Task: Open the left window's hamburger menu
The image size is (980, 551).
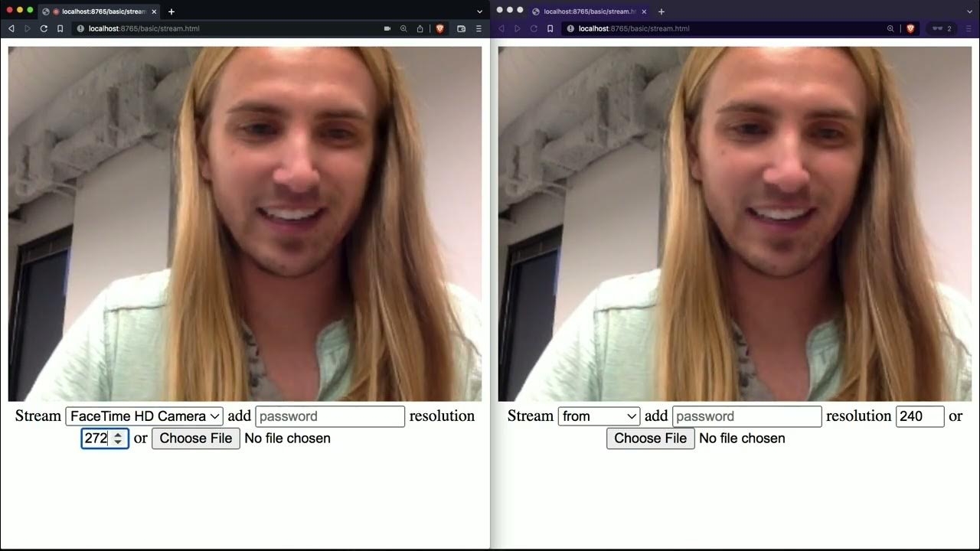Action: coord(479,28)
